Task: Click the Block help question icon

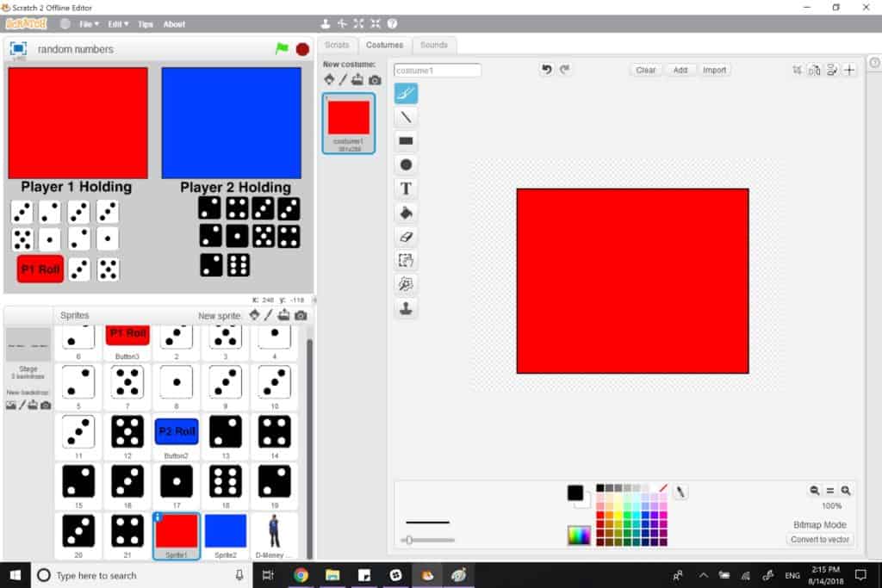Action: [x=392, y=23]
